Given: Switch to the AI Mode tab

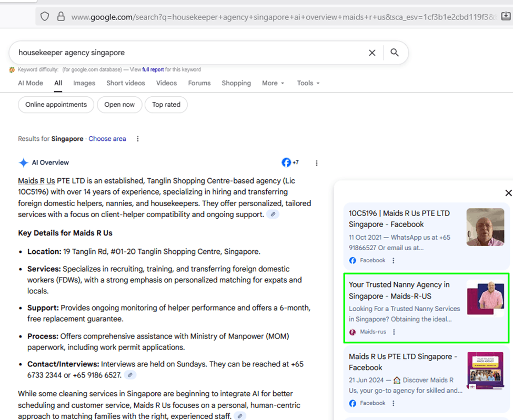Looking at the screenshot, I should point(31,83).
